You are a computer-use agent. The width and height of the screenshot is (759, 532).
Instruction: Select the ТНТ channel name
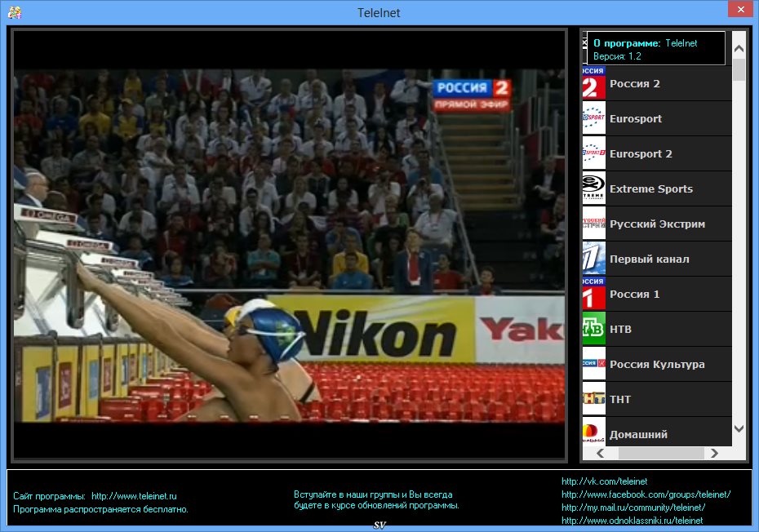coord(620,399)
